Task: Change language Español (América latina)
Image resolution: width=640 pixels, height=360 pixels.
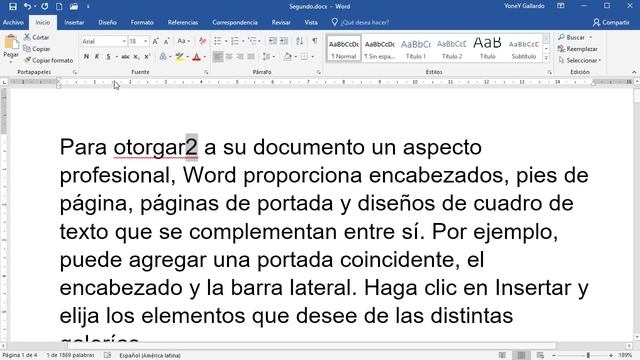Action: tap(150, 355)
